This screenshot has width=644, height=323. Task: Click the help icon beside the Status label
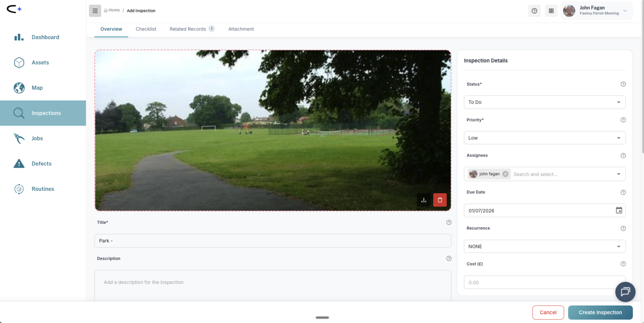[x=623, y=84]
